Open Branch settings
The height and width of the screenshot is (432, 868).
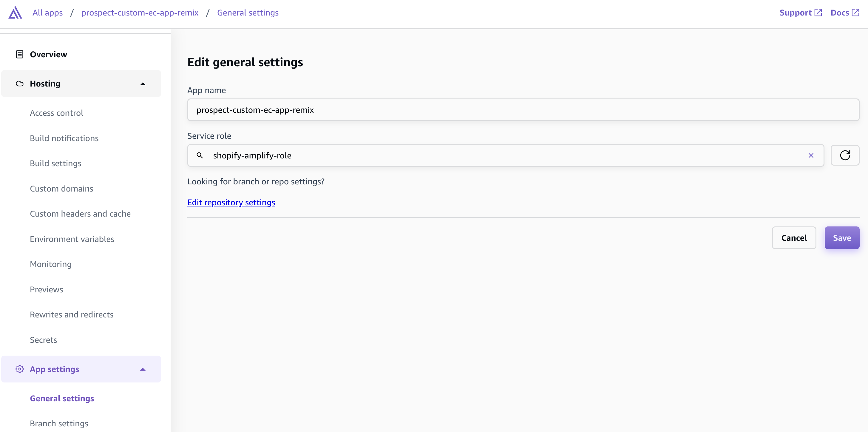[59, 424]
